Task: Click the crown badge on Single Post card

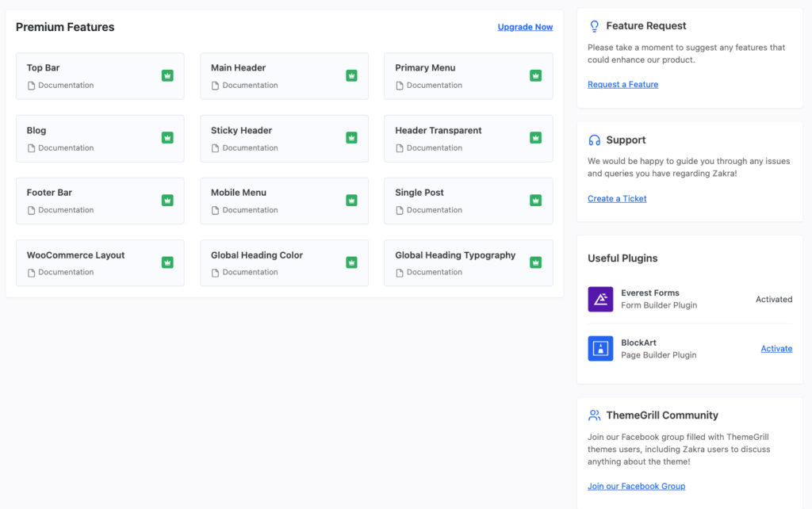Action: tap(535, 200)
